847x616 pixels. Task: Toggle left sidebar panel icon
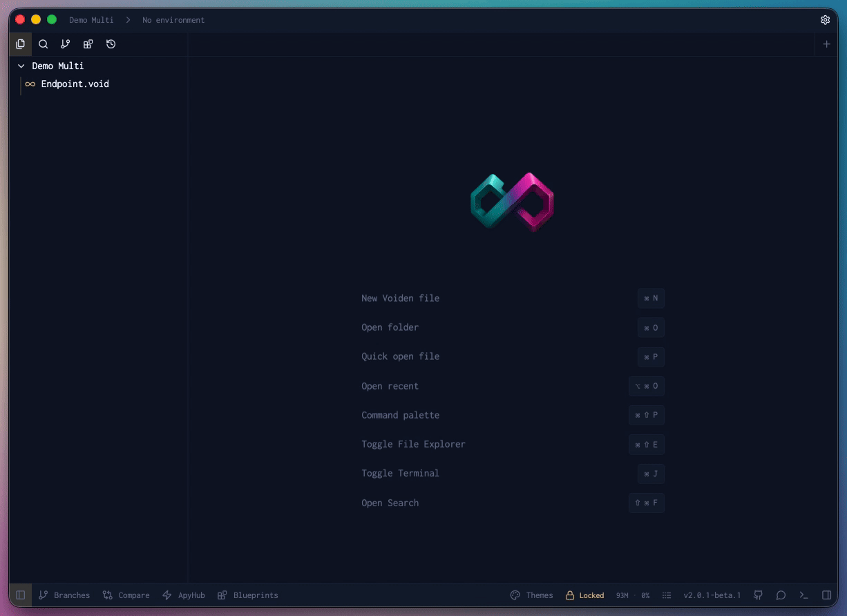pyautogui.click(x=21, y=595)
